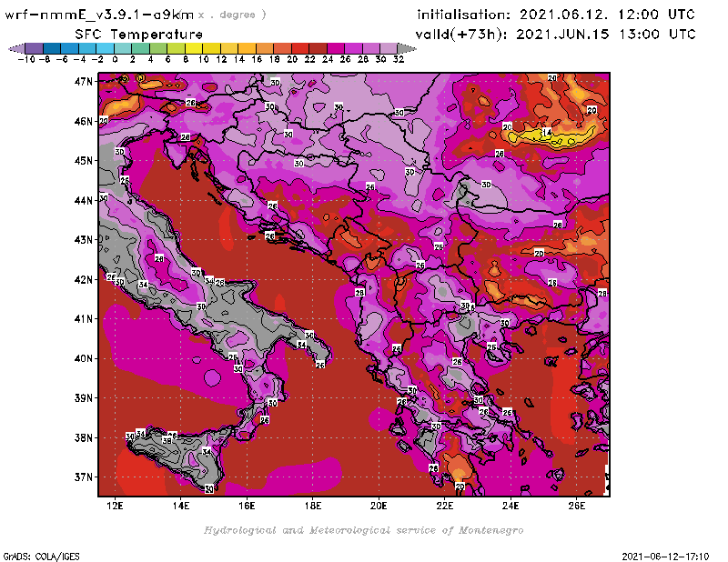Click the light purple arrow swatch below -10
Screen dimensions: 728x562
(16, 48)
